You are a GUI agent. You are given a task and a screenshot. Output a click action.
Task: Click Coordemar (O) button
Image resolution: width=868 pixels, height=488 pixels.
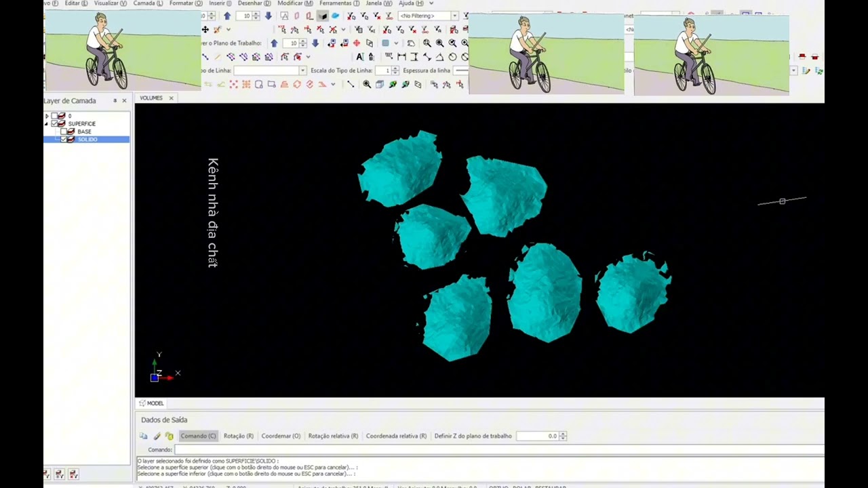click(281, 436)
